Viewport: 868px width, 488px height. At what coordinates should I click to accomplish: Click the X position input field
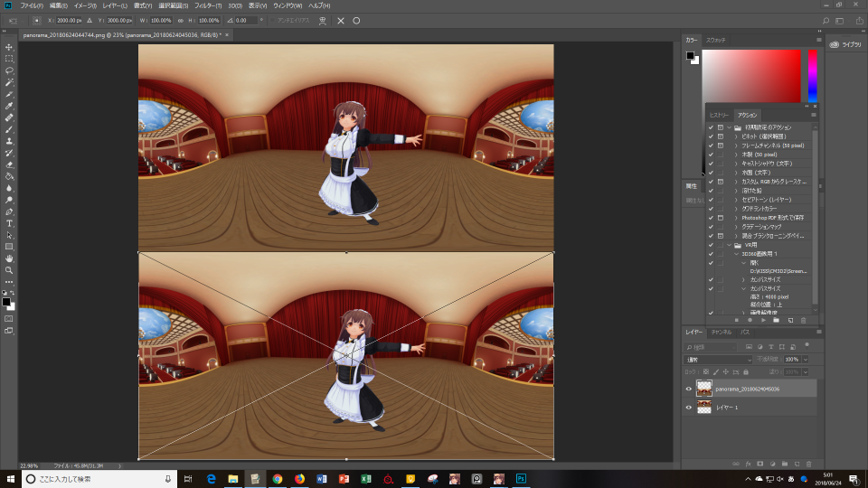(69, 21)
